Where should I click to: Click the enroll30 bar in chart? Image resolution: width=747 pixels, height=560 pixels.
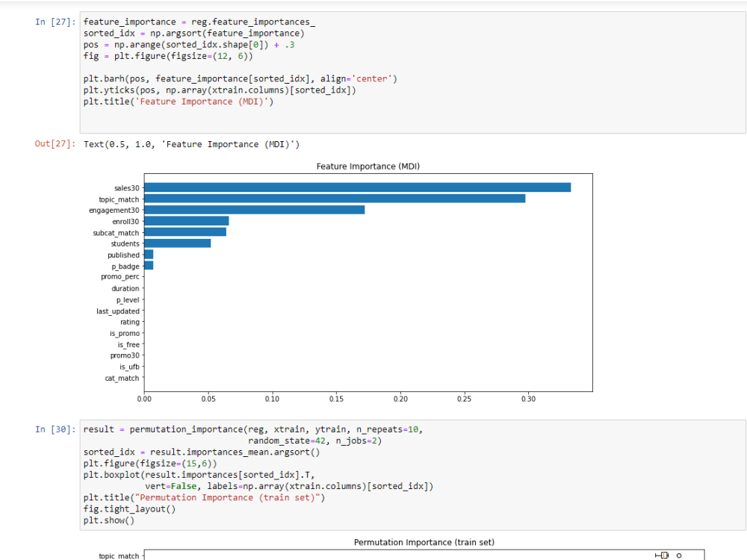pos(186,221)
